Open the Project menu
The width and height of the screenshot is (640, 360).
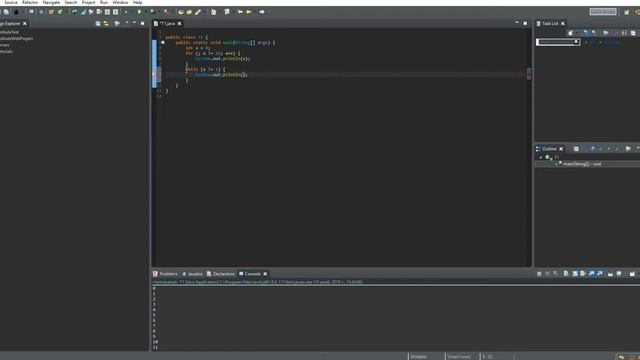pos(88,2)
